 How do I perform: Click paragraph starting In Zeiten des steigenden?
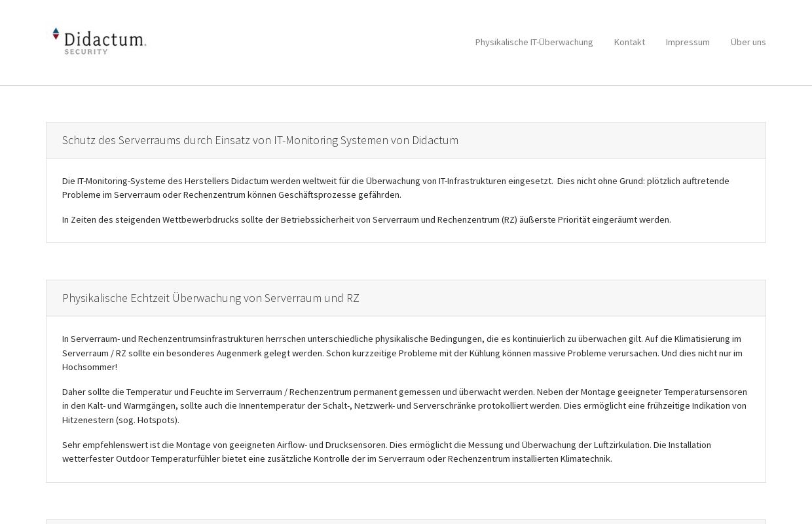(367, 219)
